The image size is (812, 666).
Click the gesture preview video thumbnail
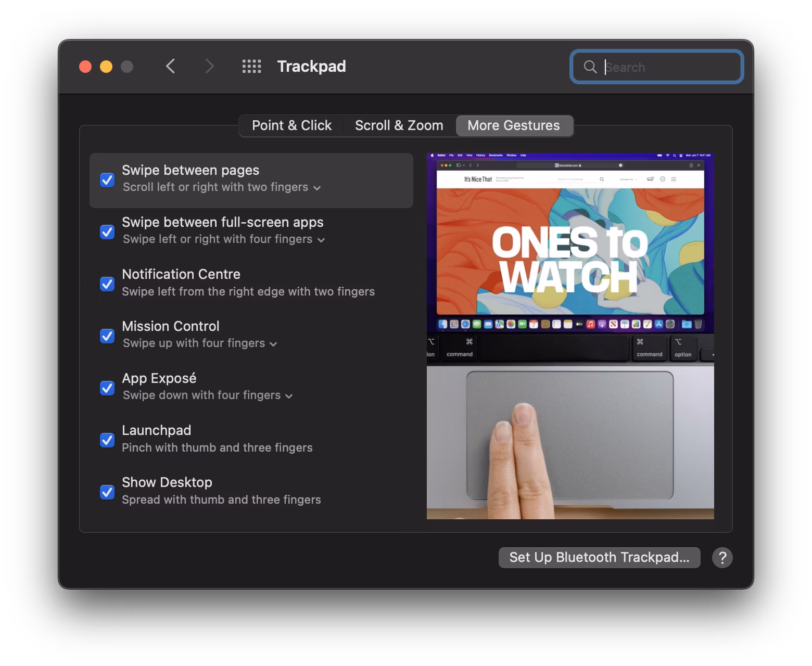point(570,336)
